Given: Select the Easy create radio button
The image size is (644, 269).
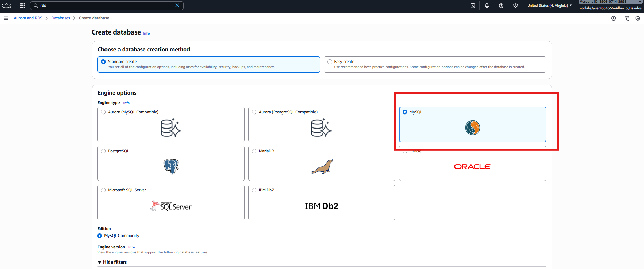Looking at the screenshot, I should [x=330, y=62].
